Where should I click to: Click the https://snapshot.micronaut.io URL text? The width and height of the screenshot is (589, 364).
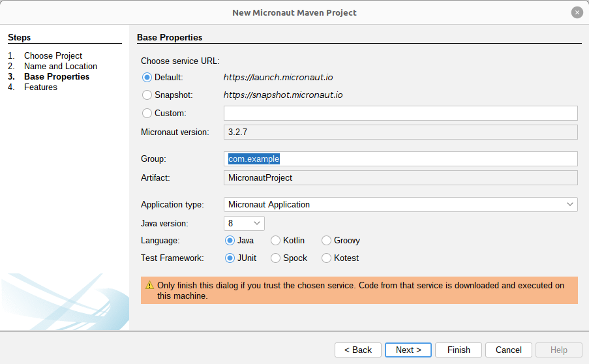point(283,95)
